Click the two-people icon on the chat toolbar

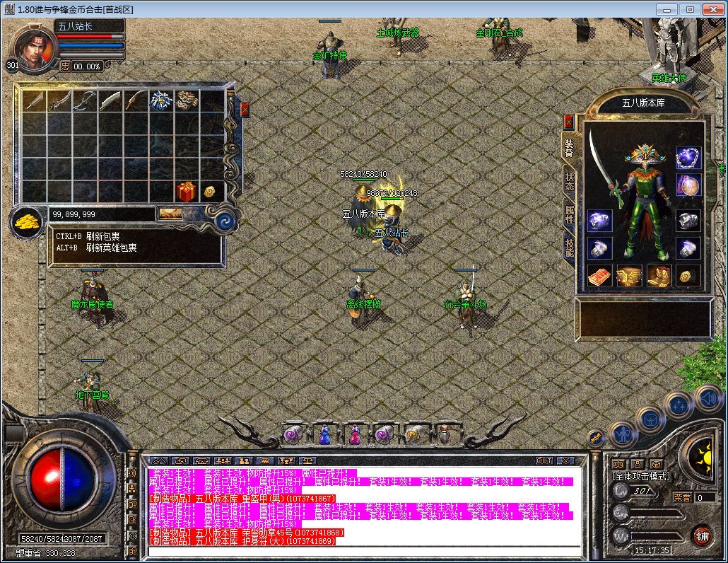[245, 461]
